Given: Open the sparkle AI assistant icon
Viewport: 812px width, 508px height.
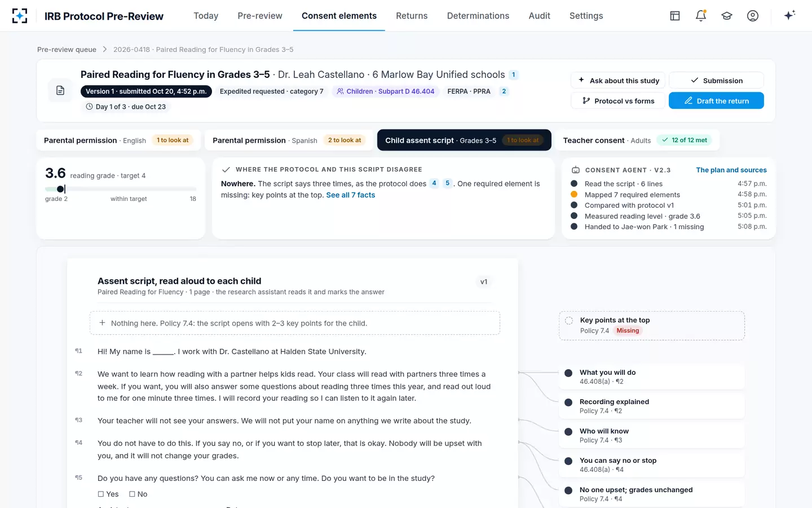Looking at the screenshot, I should click(789, 15).
